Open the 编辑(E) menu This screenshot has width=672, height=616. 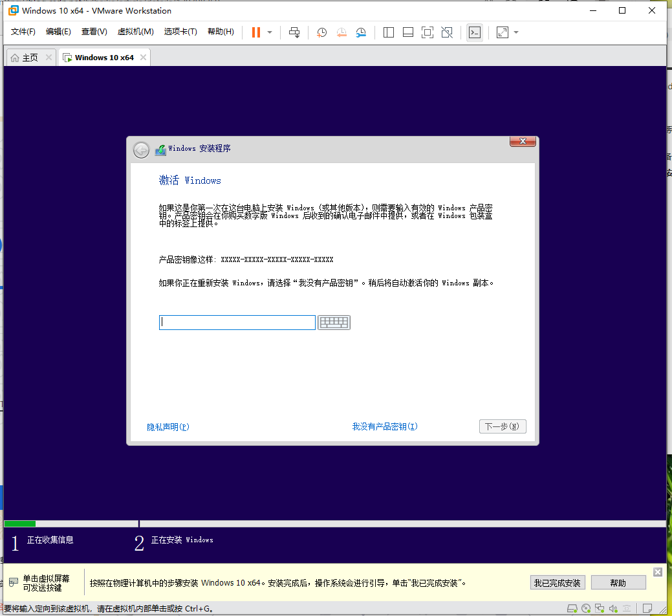[58, 32]
